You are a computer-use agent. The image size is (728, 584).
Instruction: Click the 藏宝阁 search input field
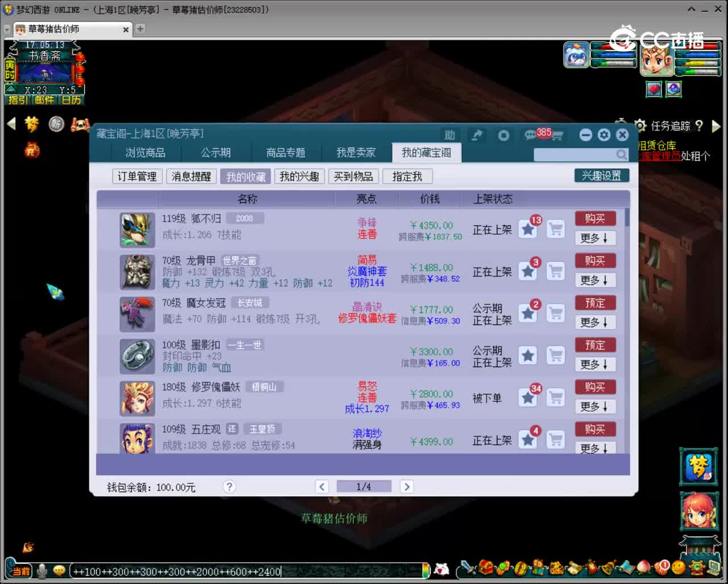coord(581,154)
